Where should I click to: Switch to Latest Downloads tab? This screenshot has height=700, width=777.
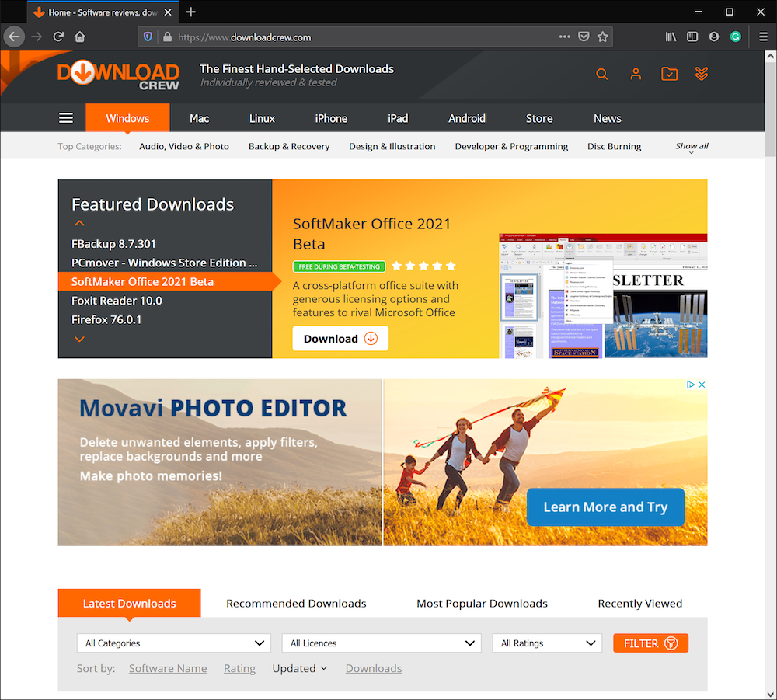click(129, 603)
